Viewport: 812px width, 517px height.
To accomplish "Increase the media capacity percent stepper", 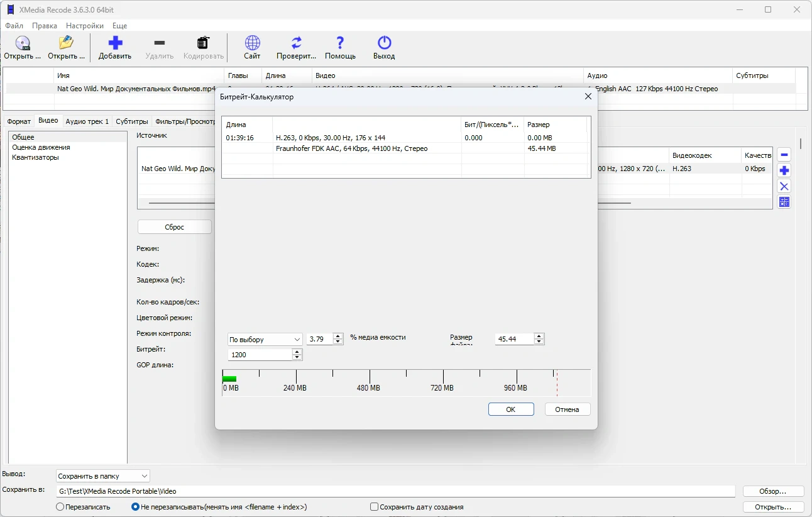I will (338, 336).
